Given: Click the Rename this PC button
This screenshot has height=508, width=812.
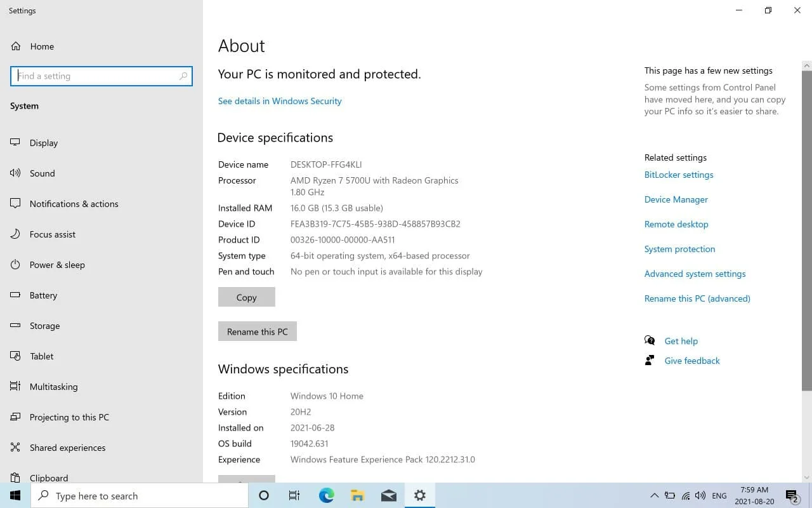Looking at the screenshot, I should click(x=258, y=331).
